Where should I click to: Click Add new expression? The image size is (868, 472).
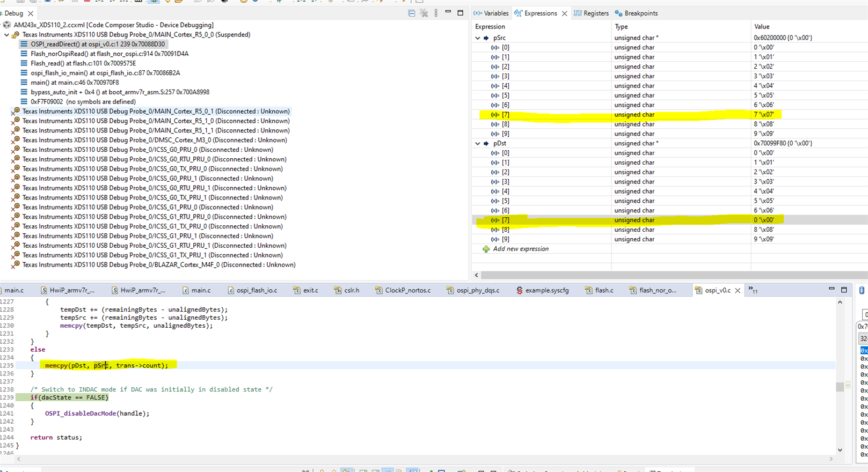(521, 249)
